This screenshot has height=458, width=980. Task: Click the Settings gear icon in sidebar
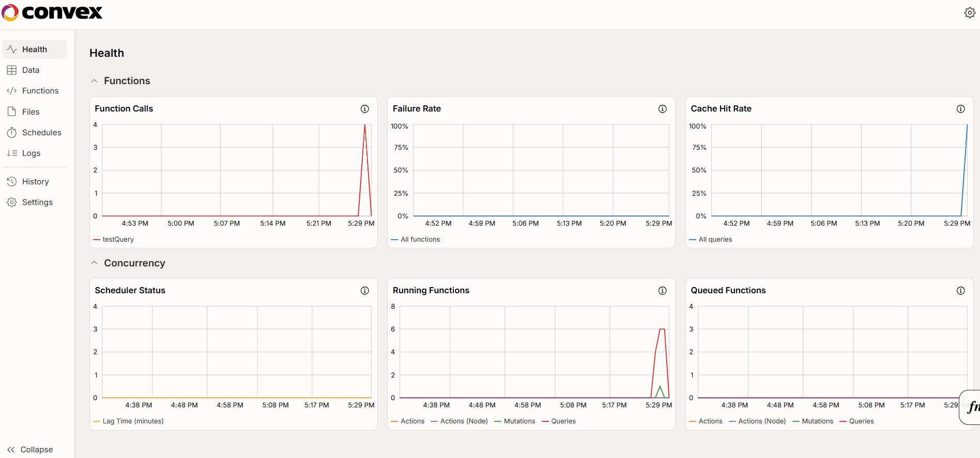pyautogui.click(x=12, y=202)
